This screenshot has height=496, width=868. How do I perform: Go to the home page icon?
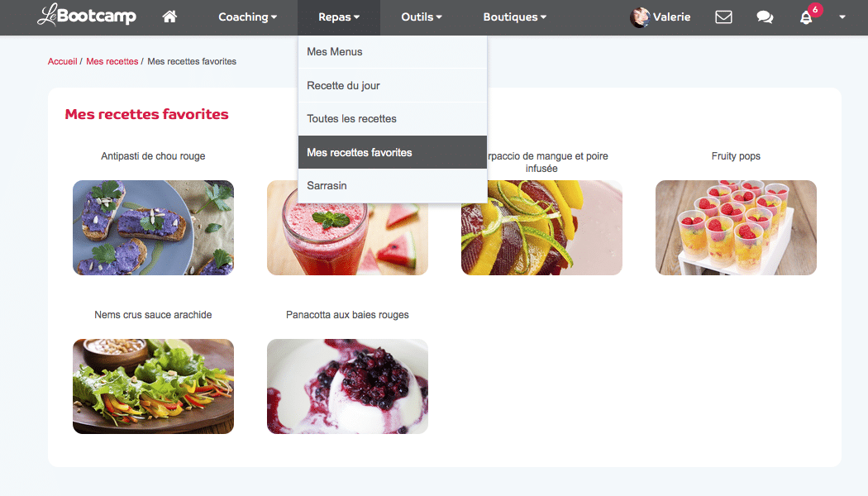[x=169, y=17]
